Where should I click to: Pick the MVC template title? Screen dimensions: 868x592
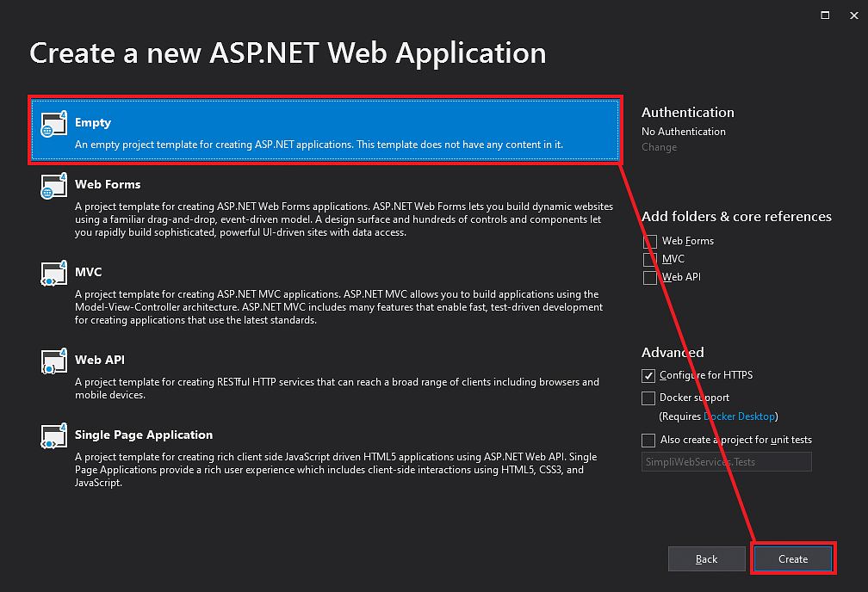coord(88,272)
